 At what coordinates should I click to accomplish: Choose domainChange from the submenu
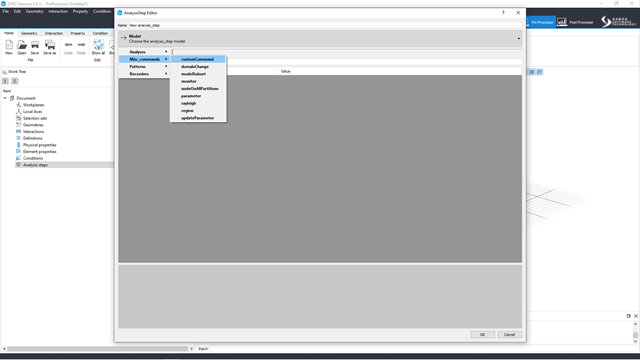coord(198,67)
